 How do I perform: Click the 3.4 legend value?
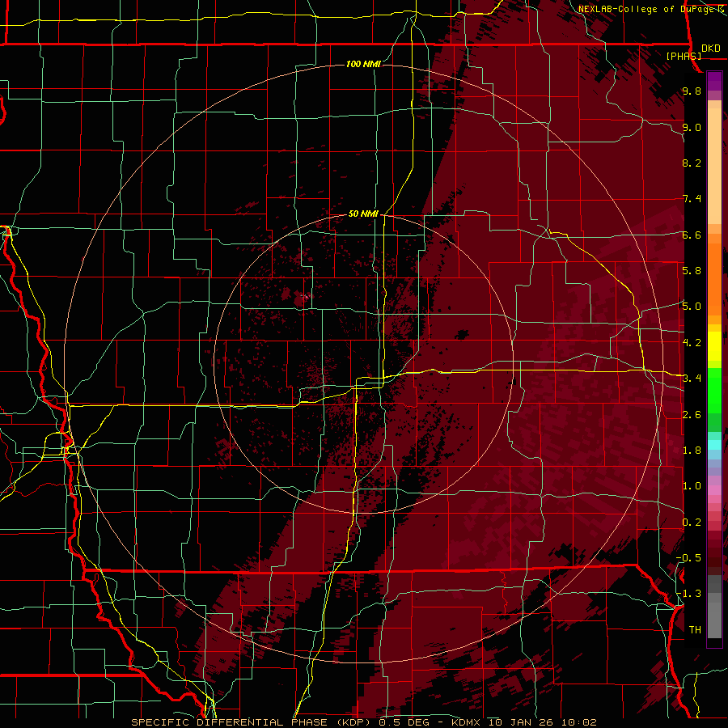point(692,378)
